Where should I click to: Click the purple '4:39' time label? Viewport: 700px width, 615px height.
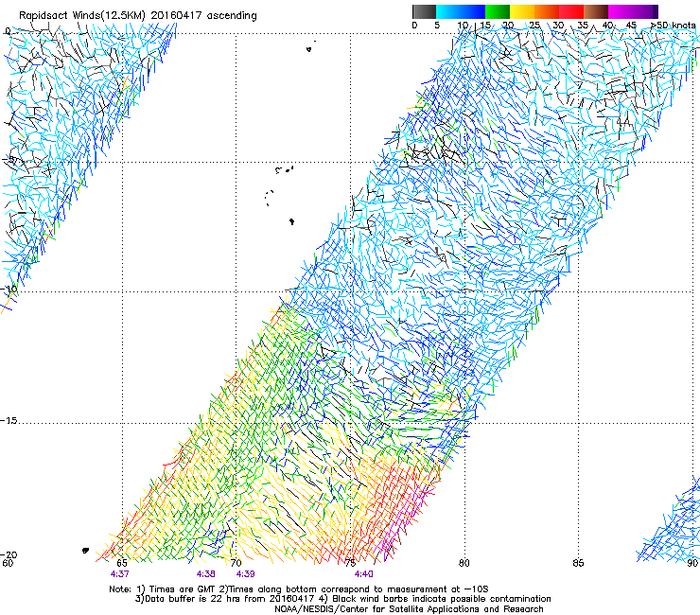[x=246, y=574]
